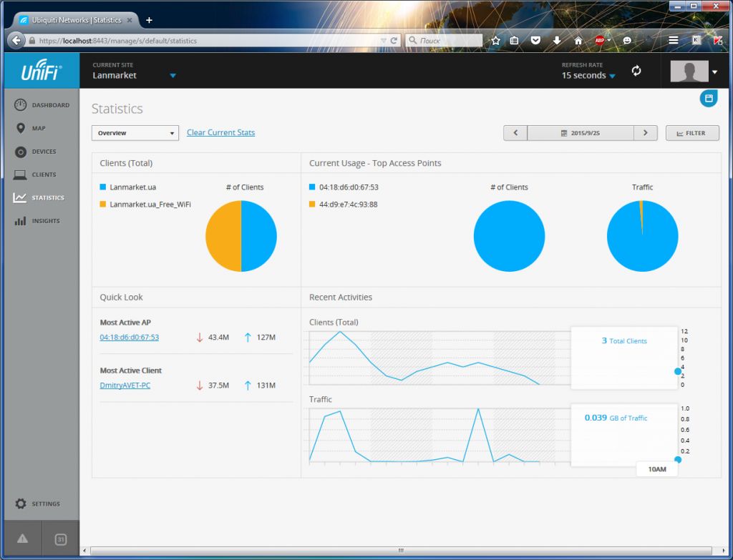Open the events calendar icon at bottom-left
The image size is (733, 560).
61,539
